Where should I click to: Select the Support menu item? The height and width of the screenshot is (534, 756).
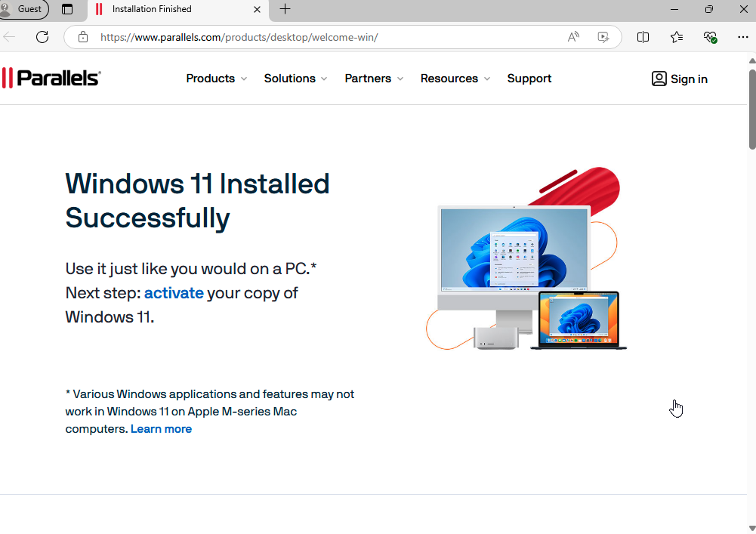[529, 79]
